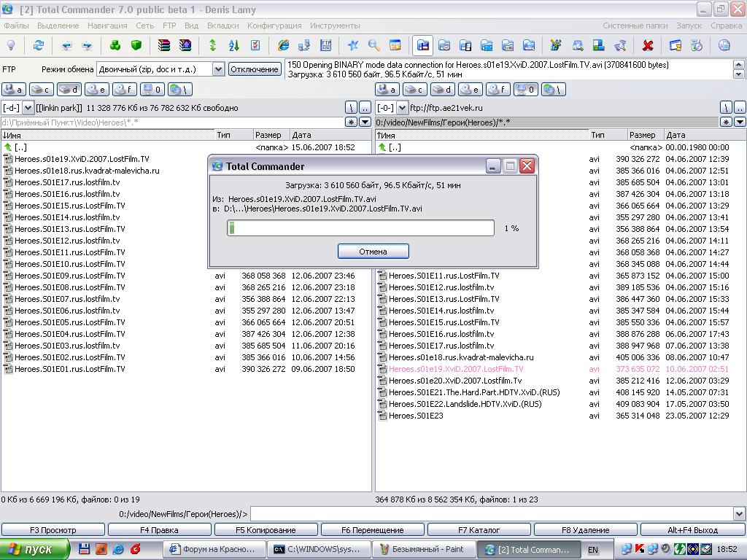Expand the right panel [-0-] drive dropdown
The width and height of the screenshot is (747, 560).
tap(402, 108)
